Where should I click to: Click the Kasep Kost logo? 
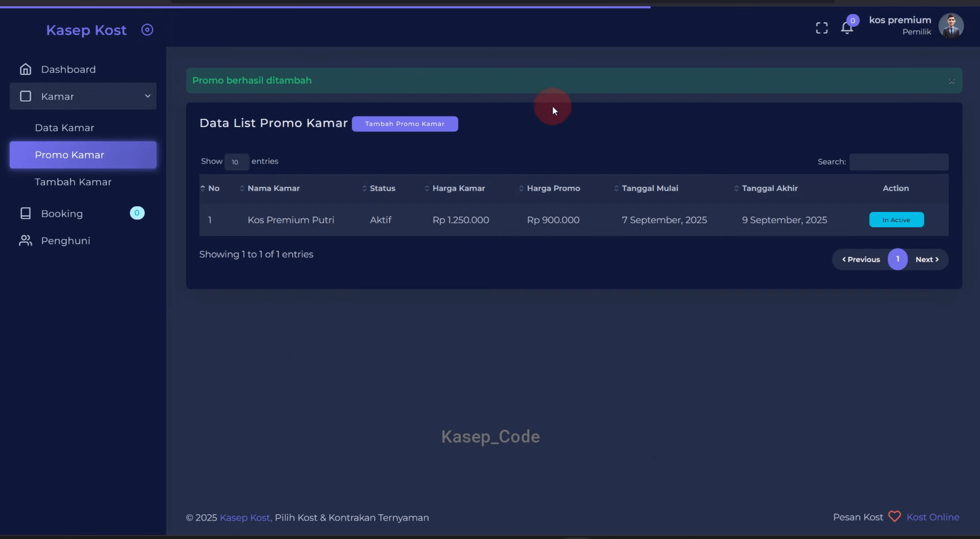coord(86,30)
